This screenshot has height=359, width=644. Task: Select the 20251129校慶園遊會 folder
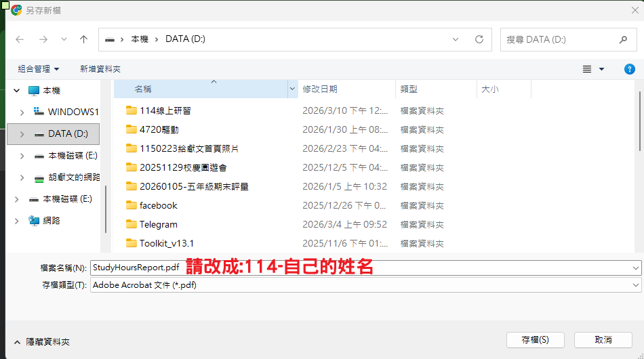pyautogui.click(x=183, y=167)
